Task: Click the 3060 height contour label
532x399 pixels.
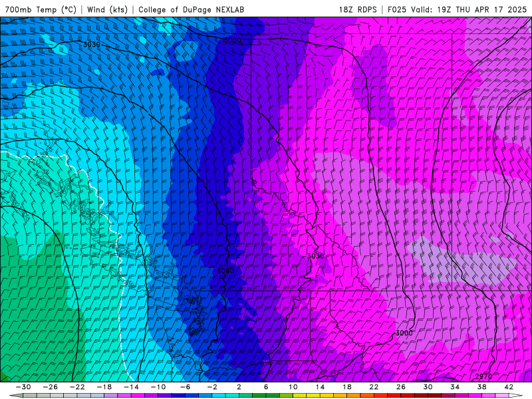Action: [x=225, y=271]
